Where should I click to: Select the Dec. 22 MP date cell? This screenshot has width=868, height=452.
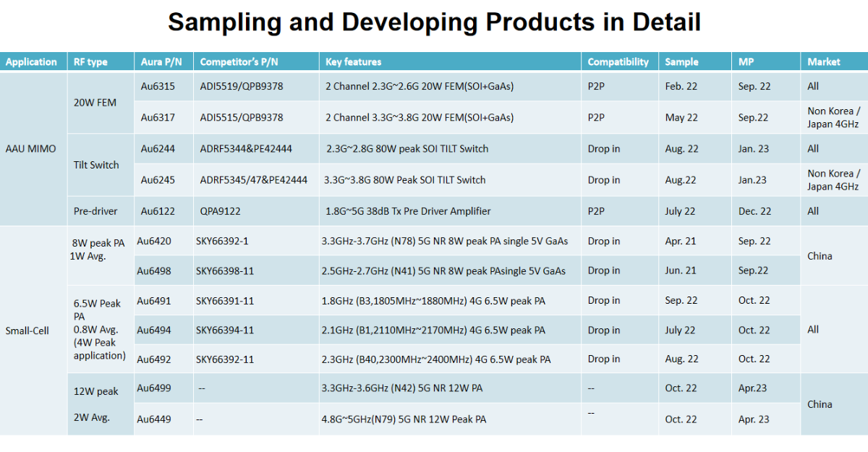pos(754,211)
